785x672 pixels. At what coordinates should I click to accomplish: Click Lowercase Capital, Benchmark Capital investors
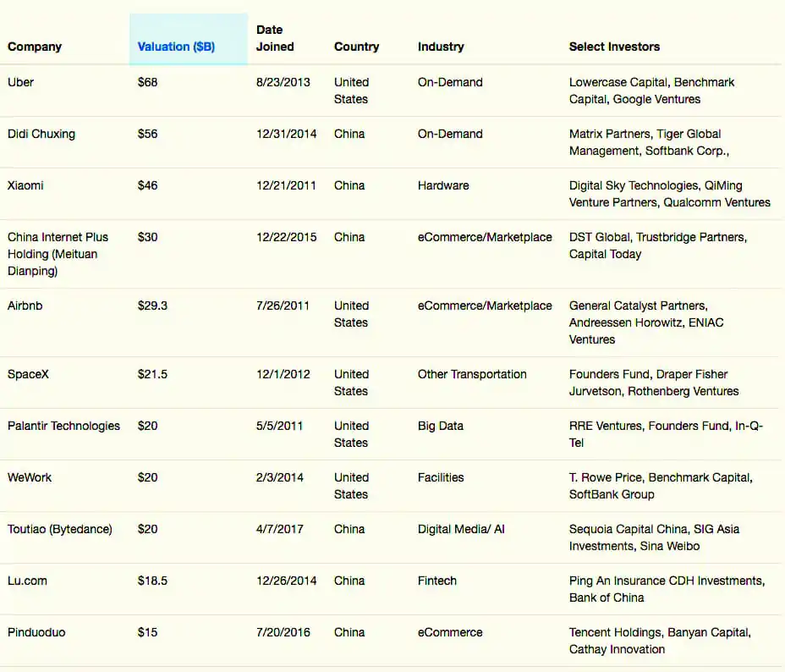click(651, 91)
